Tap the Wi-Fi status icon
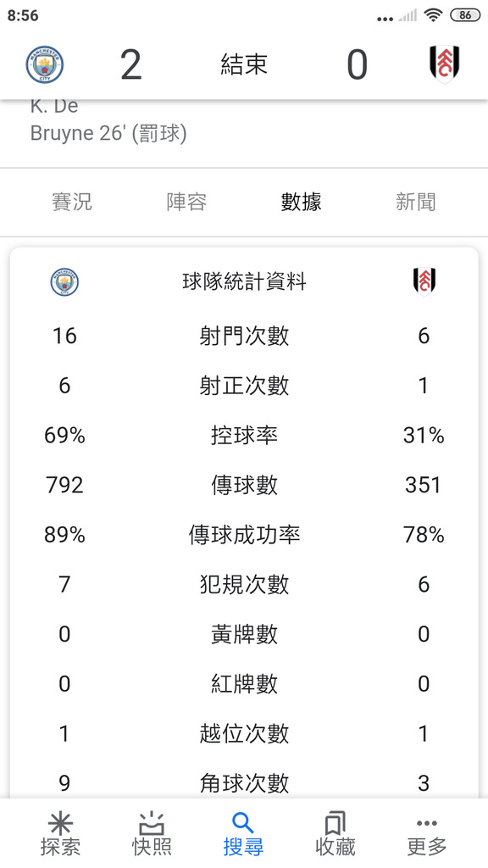 point(433,15)
